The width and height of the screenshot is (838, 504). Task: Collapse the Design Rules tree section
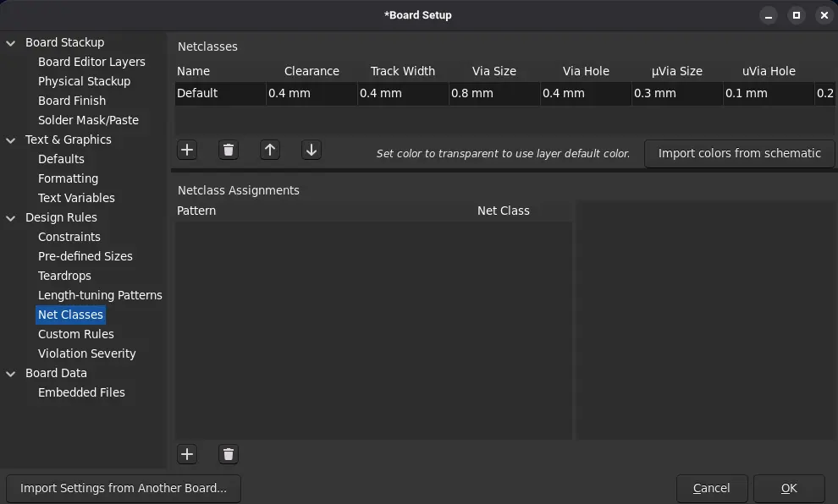11,218
